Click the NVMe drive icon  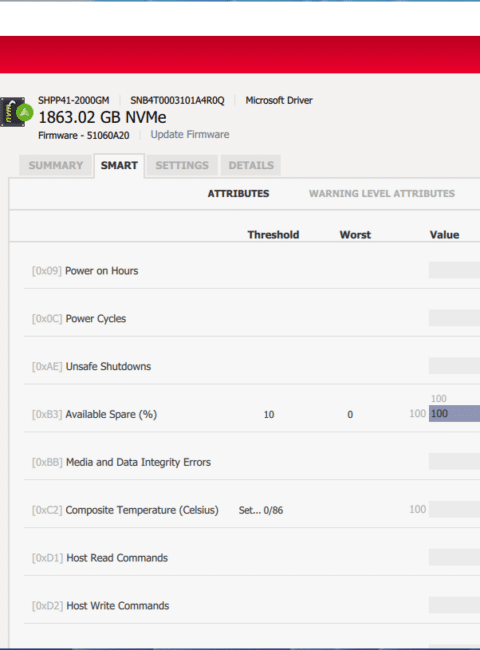point(12,112)
